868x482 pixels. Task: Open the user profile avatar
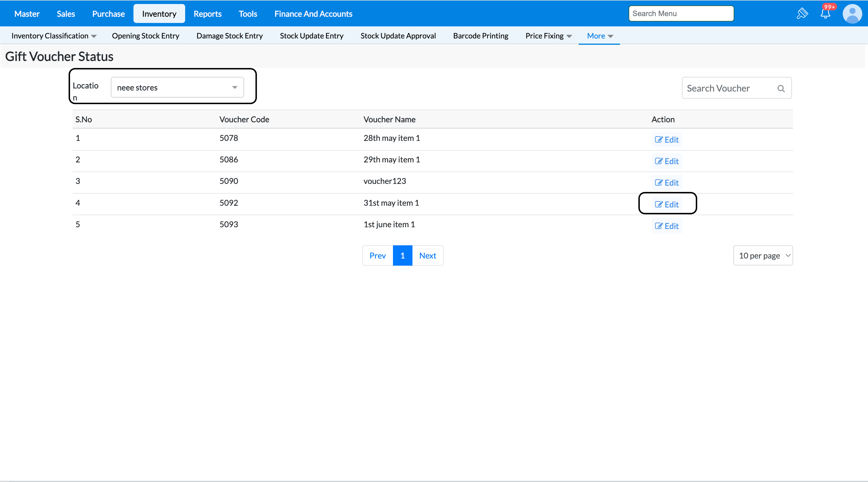(x=852, y=14)
